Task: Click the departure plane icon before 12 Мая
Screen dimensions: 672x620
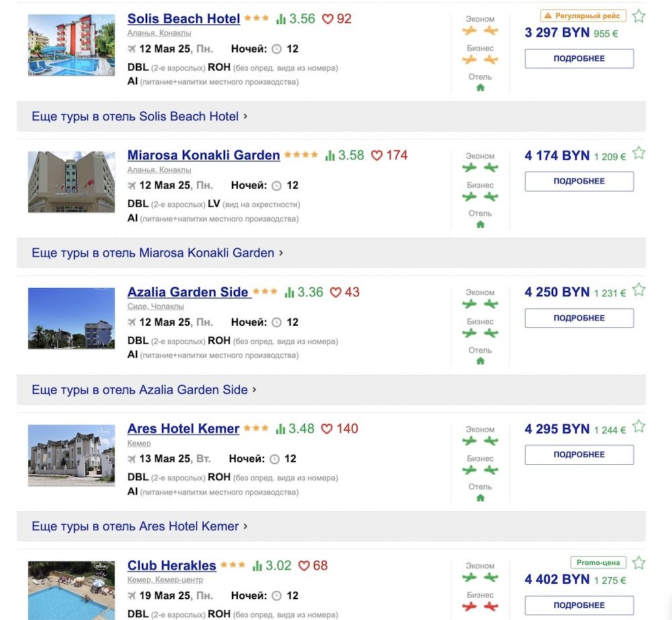Action: (132, 48)
